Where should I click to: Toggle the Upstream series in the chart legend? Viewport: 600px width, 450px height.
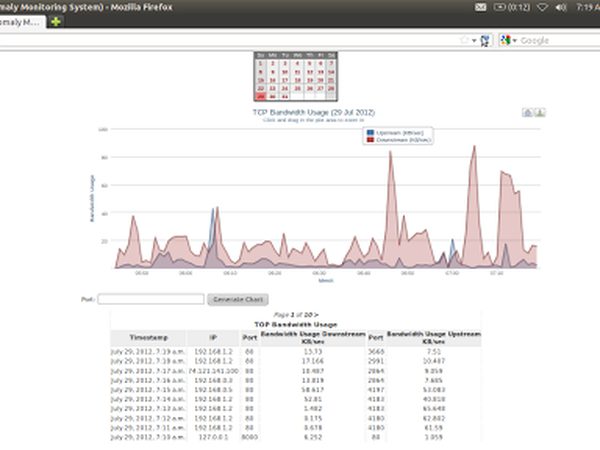pos(395,133)
